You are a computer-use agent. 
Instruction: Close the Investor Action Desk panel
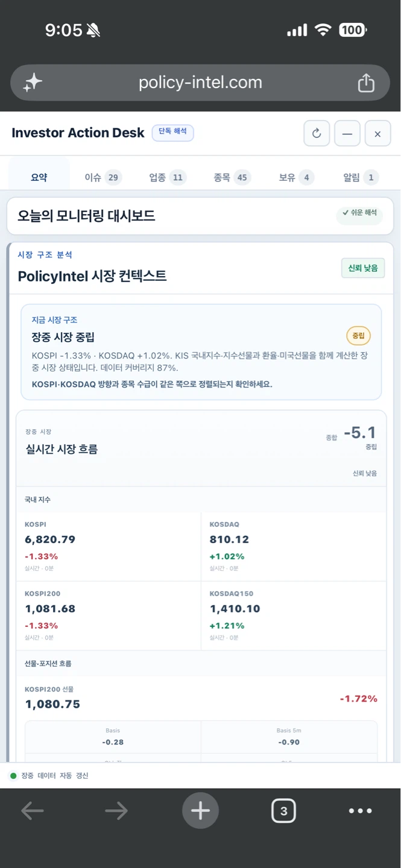[x=377, y=134]
